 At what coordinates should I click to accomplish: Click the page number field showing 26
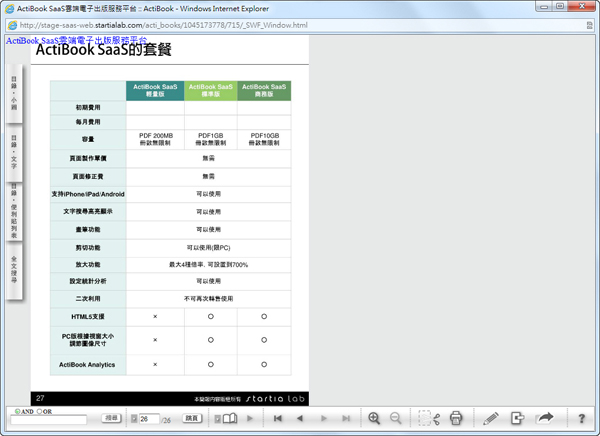click(x=148, y=419)
